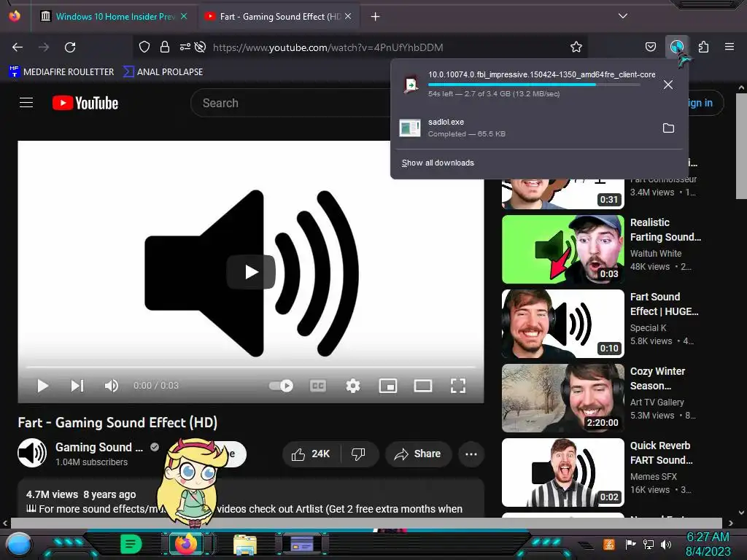The image size is (747, 560).
Task: Open more actions three-dot menu
Action: 471,454
